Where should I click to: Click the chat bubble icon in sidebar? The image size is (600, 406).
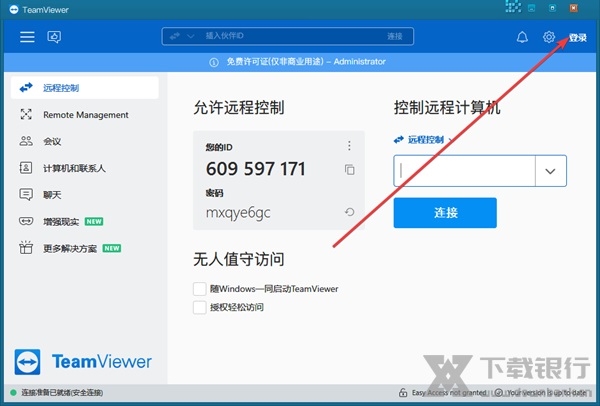26,194
